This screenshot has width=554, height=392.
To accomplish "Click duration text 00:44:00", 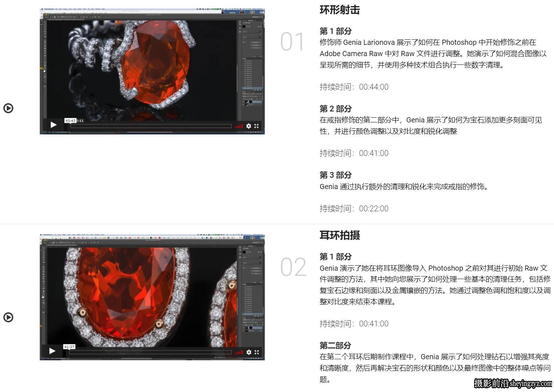I will coord(374,87).
